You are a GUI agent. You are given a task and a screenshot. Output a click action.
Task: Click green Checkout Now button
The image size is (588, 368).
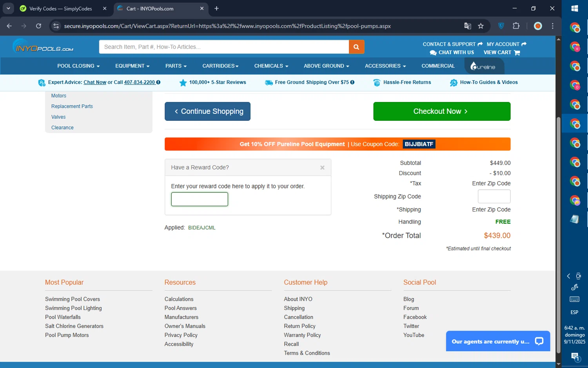442,111
